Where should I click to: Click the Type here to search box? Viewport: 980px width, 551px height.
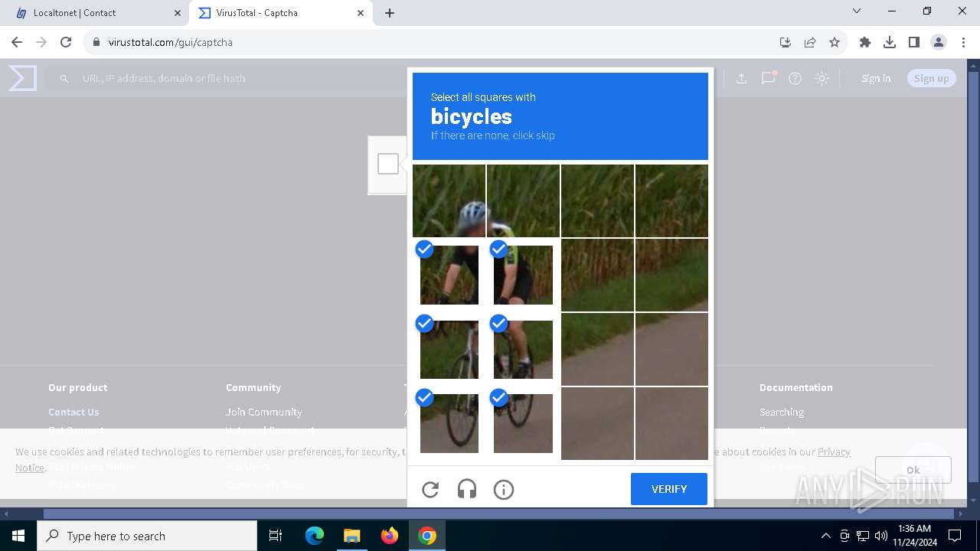tap(147, 536)
